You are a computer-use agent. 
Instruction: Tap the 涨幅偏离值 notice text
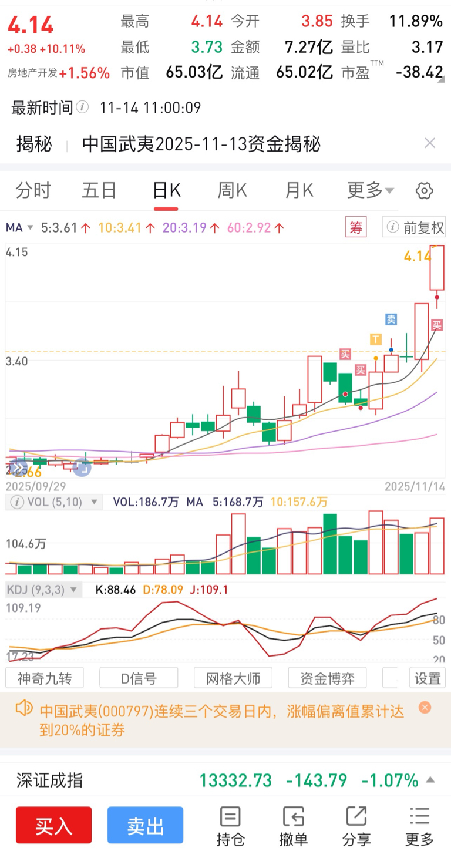[222, 721]
